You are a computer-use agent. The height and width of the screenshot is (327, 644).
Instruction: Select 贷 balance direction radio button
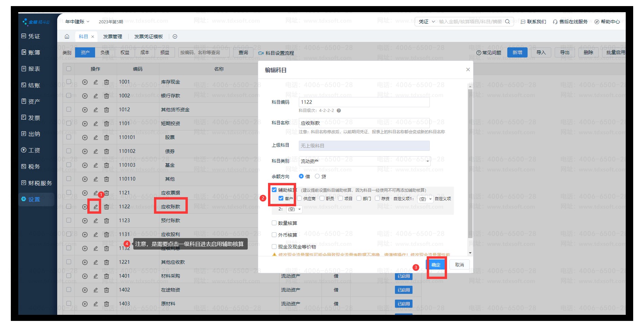tap(317, 176)
